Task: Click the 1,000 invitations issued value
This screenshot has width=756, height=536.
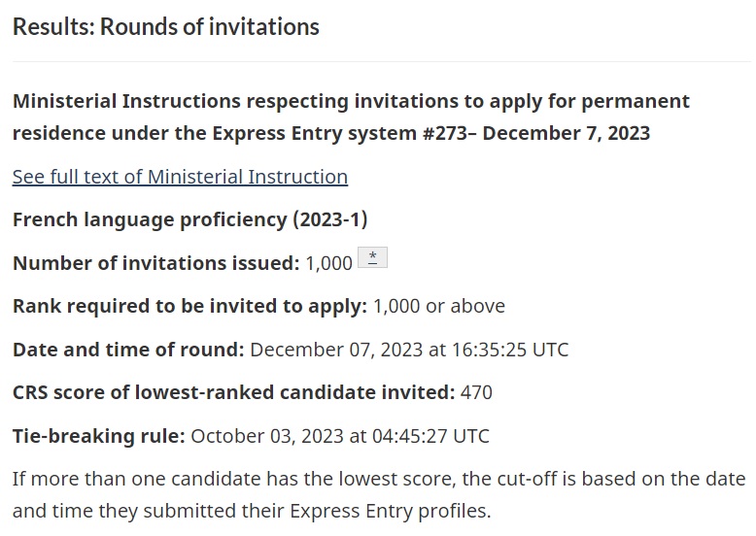Action: [x=328, y=263]
